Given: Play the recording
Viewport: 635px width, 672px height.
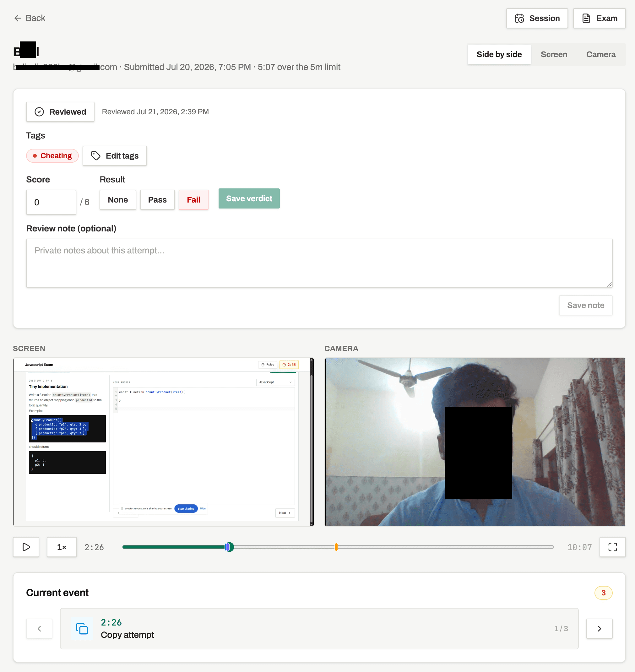Looking at the screenshot, I should tap(26, 547).
